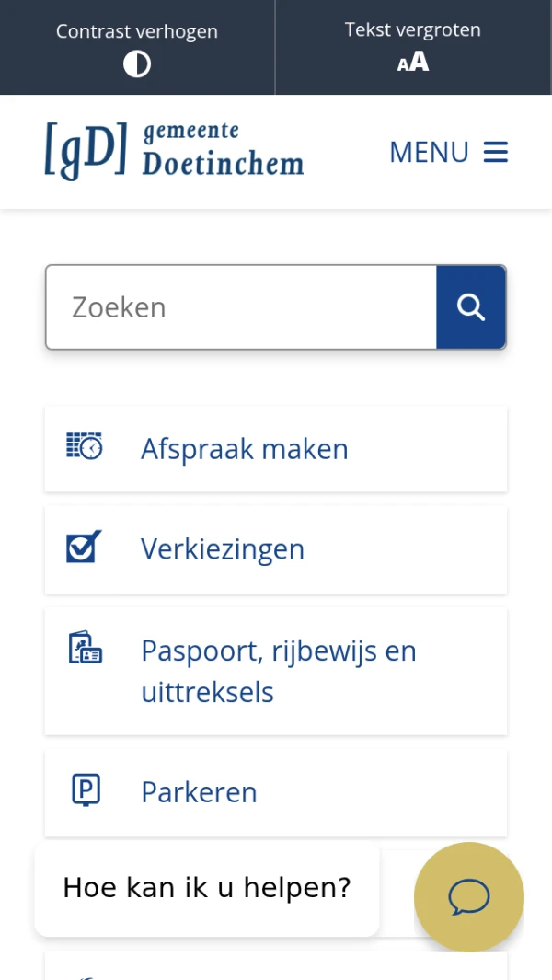Navigate to the Parkeren page
Viewport: 552px width, 980px height.
[199, 792]
